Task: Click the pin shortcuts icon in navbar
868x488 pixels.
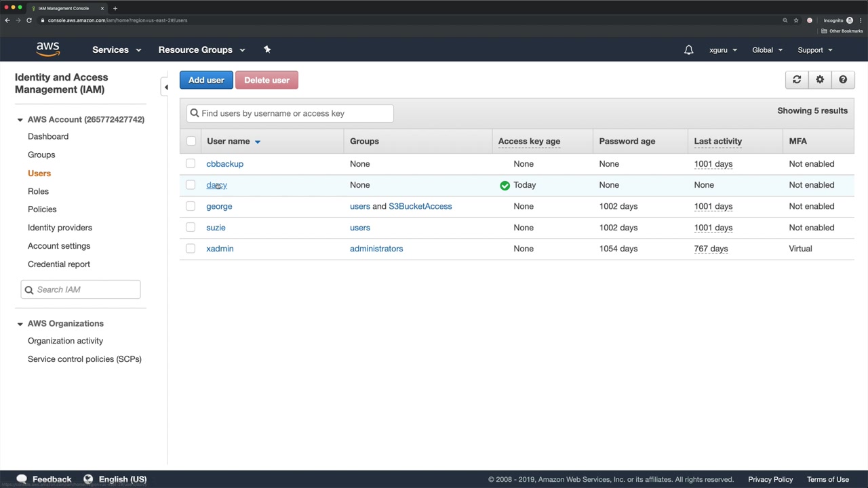Action: (x=267, y=49)
